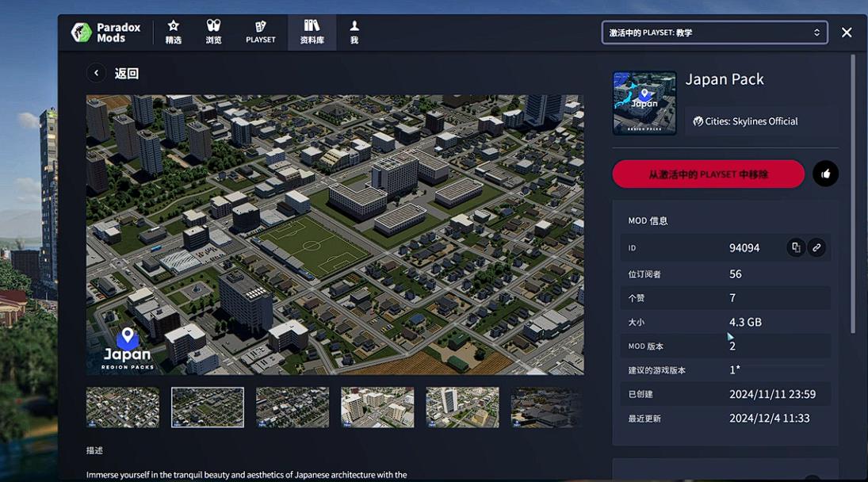Screen dimensions: 868x482
Task: Select the third screenshot thumbnail
Action: [293, 407]
